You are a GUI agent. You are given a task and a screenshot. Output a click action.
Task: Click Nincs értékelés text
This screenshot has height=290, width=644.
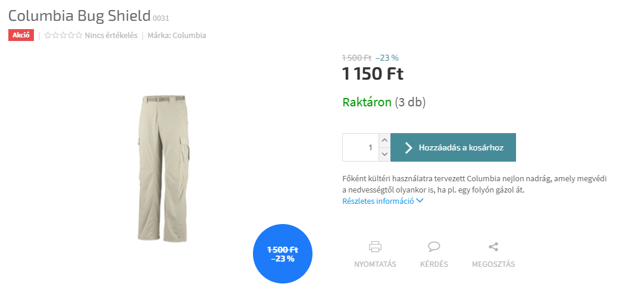point(111,35)
